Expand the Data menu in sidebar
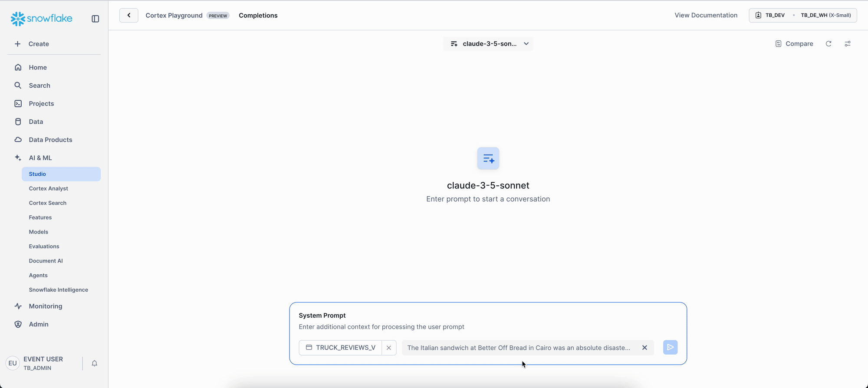 [x=36, y=122]
